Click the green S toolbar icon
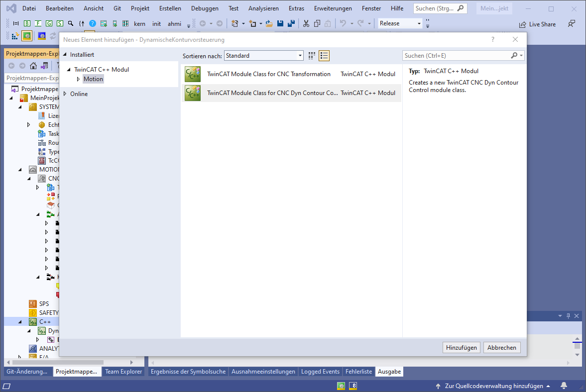586x392 pixels. (x=60, y=23)
